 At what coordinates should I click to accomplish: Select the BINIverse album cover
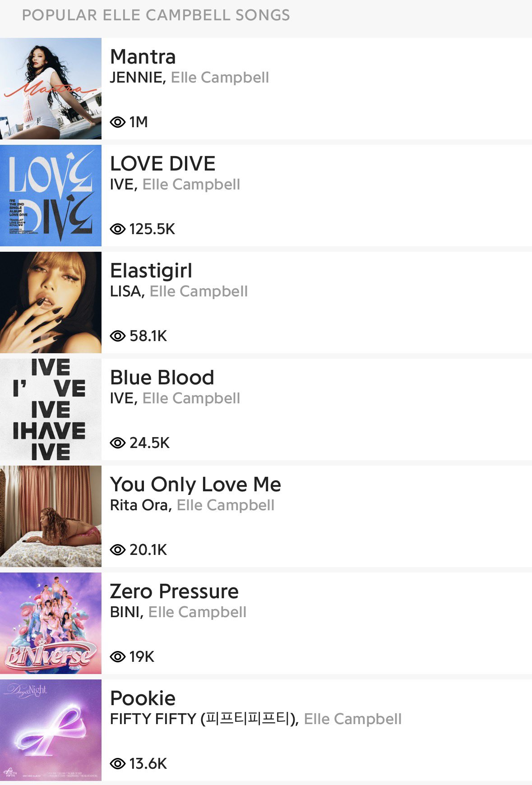[51, 623]
